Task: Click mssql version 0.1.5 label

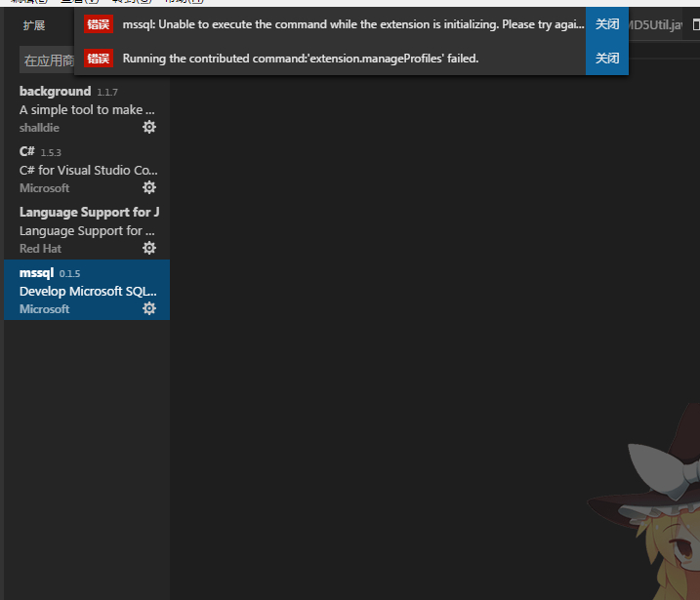Action: (x=69, y=273)
